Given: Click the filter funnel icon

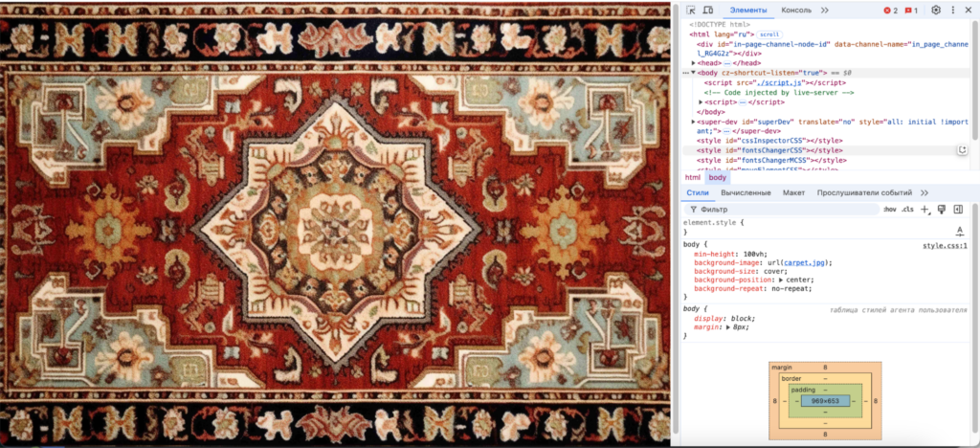Looking at the screenshot, I should tap(693, 210).
